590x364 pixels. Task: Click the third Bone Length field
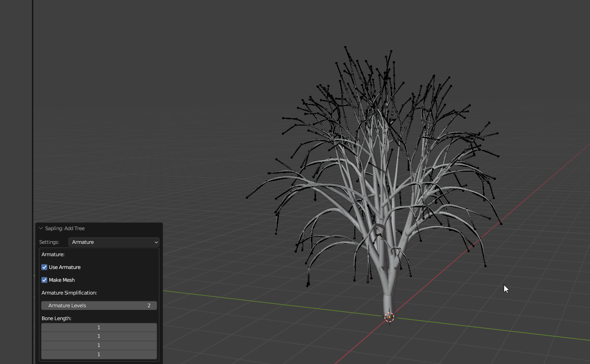point(99,345)
